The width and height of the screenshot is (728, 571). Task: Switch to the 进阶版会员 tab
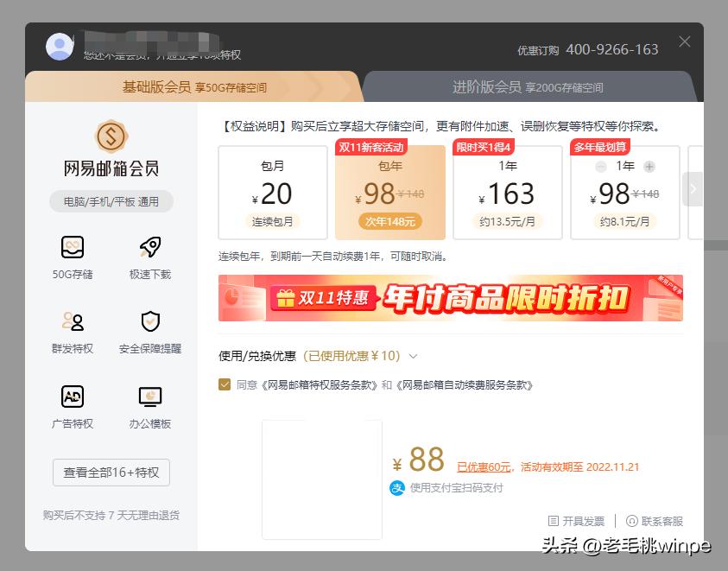528,86
